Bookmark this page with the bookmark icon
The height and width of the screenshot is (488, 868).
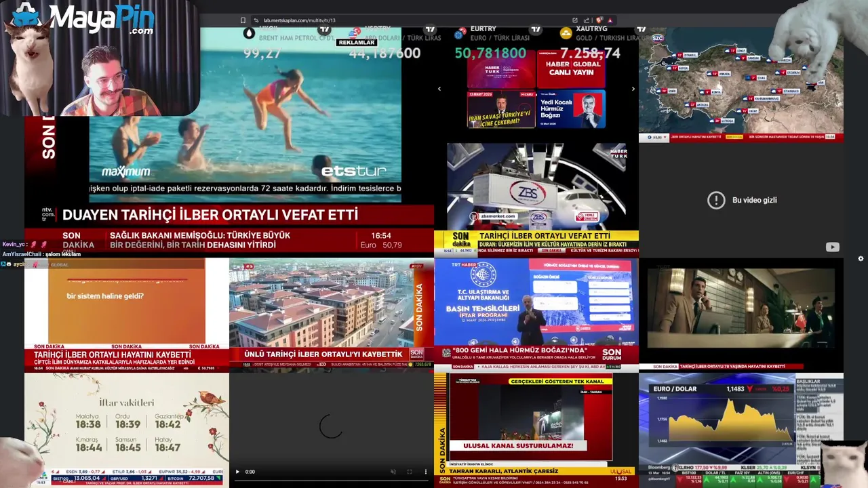[243, 20]
